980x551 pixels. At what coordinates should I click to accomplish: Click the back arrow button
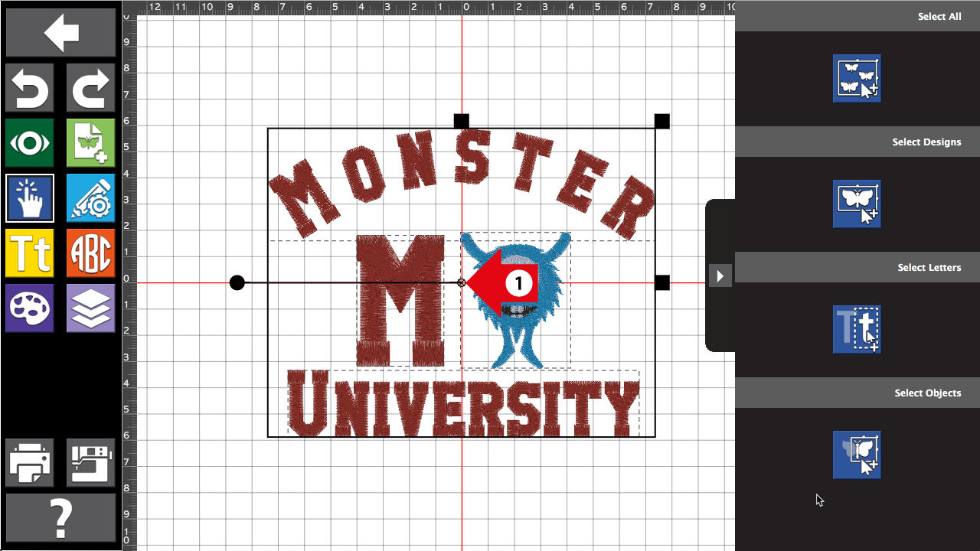(x=60, y=33)
